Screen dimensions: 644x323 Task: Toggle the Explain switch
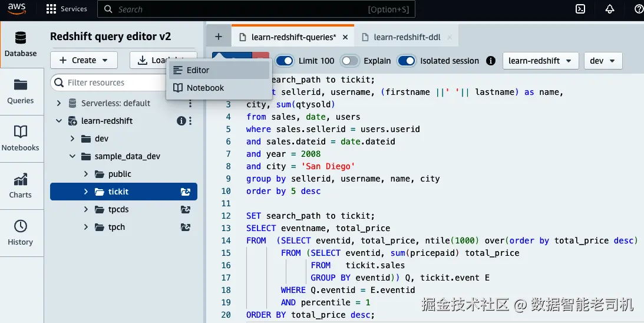coord(349,61)
